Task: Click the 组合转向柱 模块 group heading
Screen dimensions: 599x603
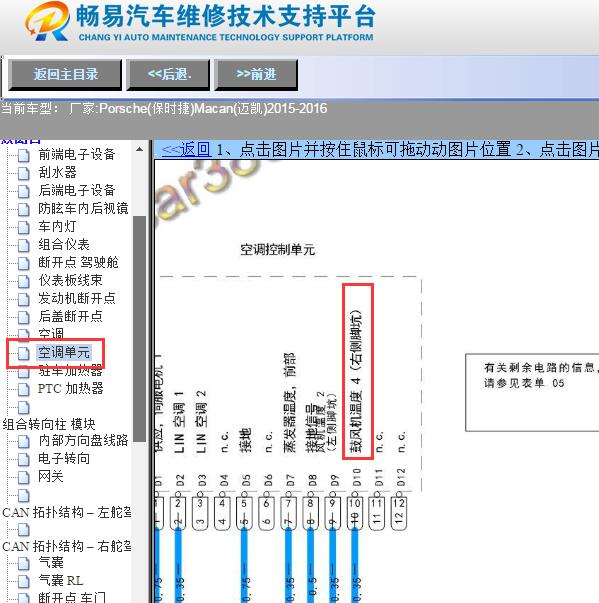Action: [49, 424]
